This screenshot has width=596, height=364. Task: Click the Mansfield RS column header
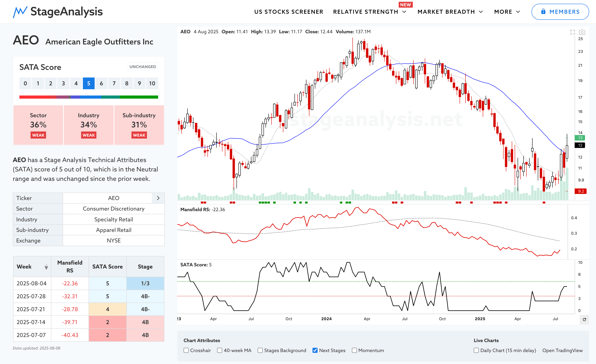pos(70,266)
